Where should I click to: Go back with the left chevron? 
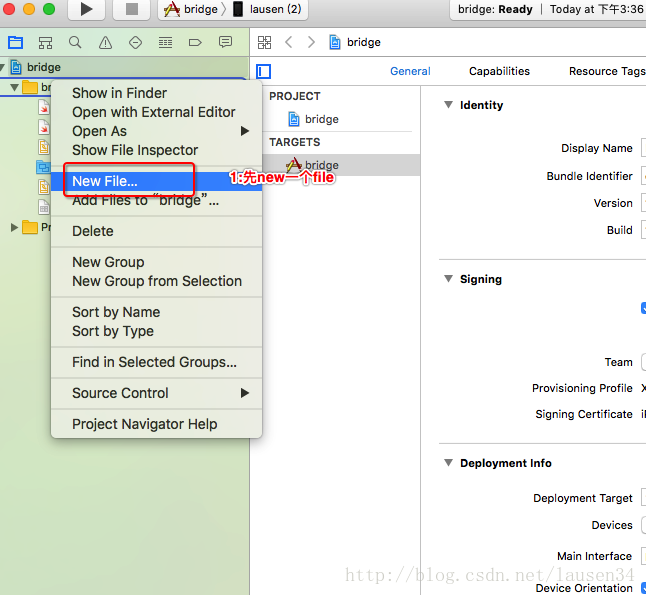coord(289,42)
